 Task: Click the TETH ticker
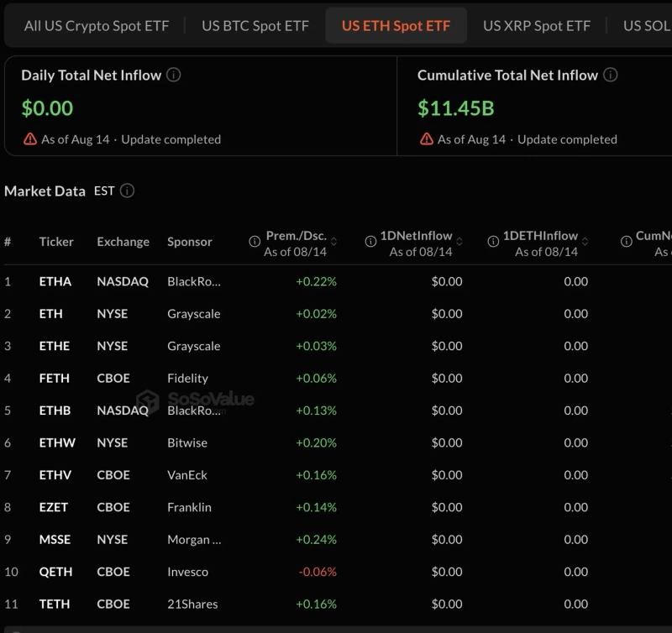coord(54,604)
